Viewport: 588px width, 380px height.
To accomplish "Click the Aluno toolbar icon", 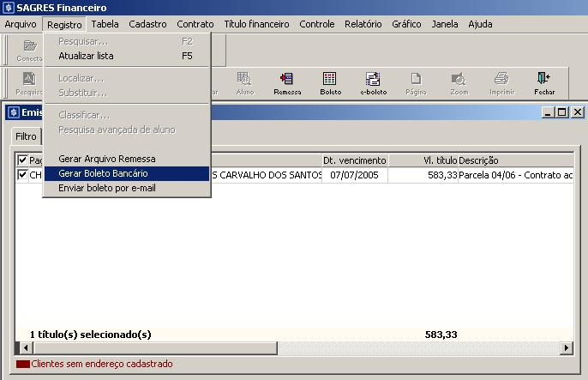I will point(244,82).
